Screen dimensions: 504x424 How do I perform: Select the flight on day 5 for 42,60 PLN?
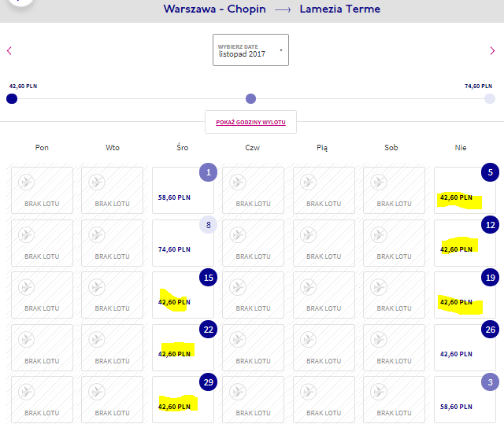coord(465,190)
